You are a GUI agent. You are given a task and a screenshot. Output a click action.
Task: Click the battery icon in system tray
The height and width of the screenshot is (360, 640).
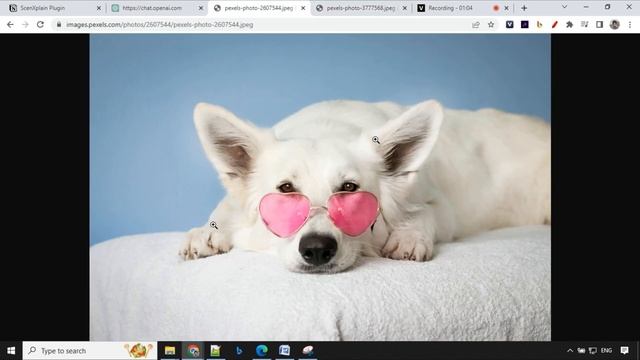[x=581, y=351]
